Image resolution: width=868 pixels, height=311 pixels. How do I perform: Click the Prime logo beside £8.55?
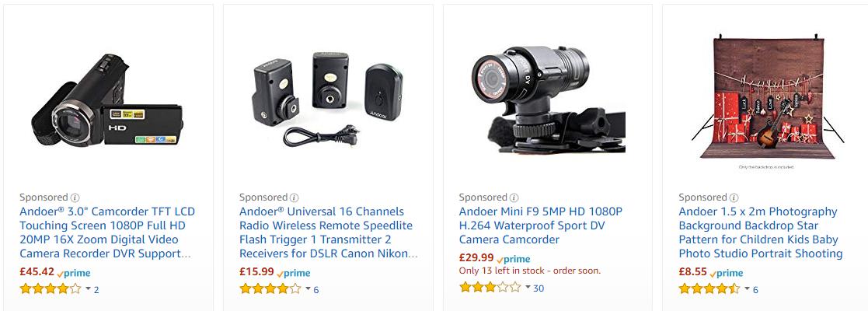pyautogui.click(x=727, y=273)
